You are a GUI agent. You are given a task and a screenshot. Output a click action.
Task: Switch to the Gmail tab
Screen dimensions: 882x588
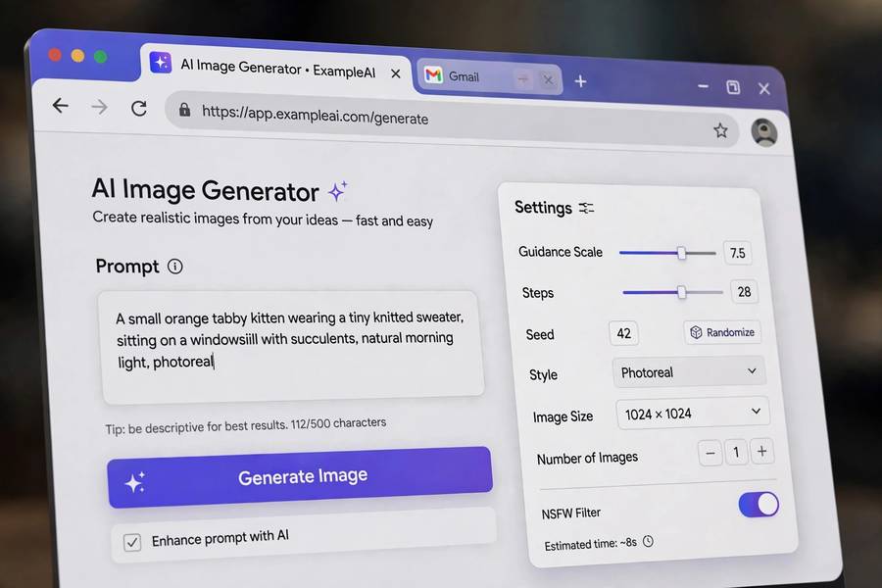pos(487,77)
